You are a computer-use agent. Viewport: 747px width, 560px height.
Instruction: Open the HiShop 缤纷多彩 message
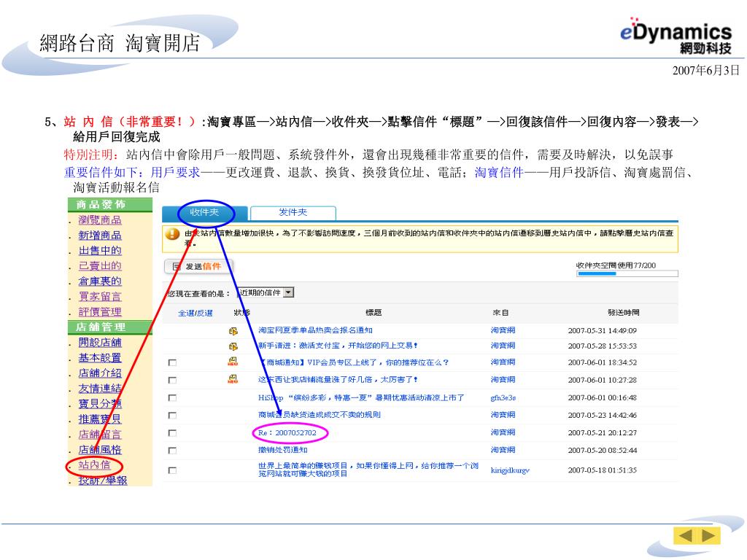click(x=361, y=397)
